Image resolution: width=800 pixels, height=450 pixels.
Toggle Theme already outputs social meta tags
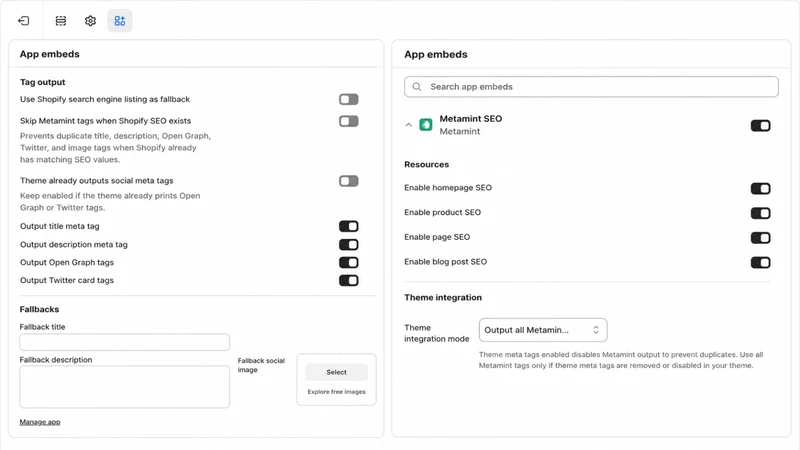coord(348,181)
